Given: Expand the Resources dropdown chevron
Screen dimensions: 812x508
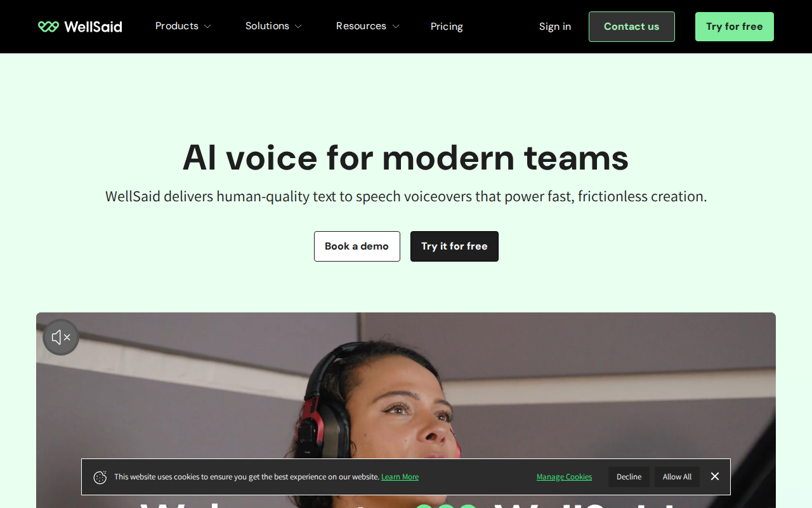Looking at the screenshot, I should 396,27.
